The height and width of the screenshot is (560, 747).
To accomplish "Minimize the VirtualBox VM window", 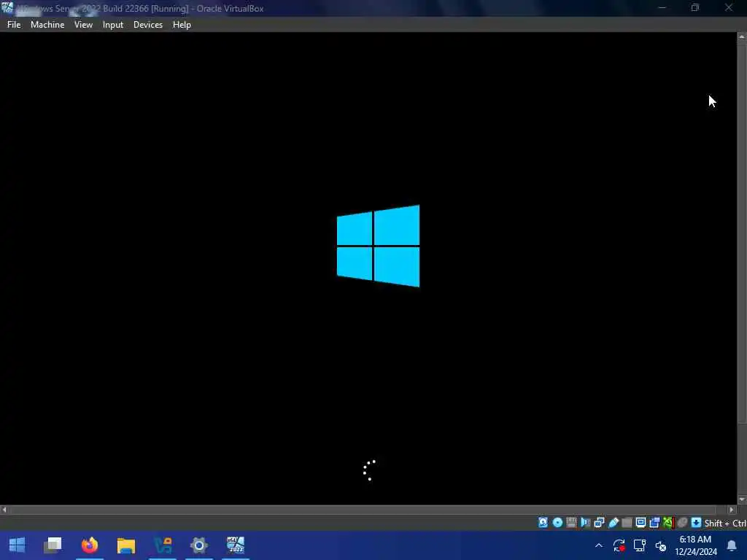I will pos(662,8).
